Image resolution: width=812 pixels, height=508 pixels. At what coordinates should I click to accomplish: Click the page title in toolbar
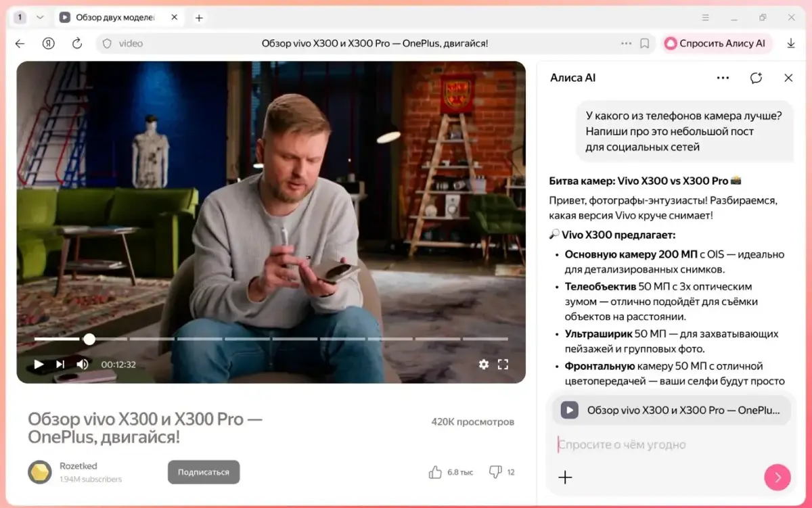click(375, 43)
